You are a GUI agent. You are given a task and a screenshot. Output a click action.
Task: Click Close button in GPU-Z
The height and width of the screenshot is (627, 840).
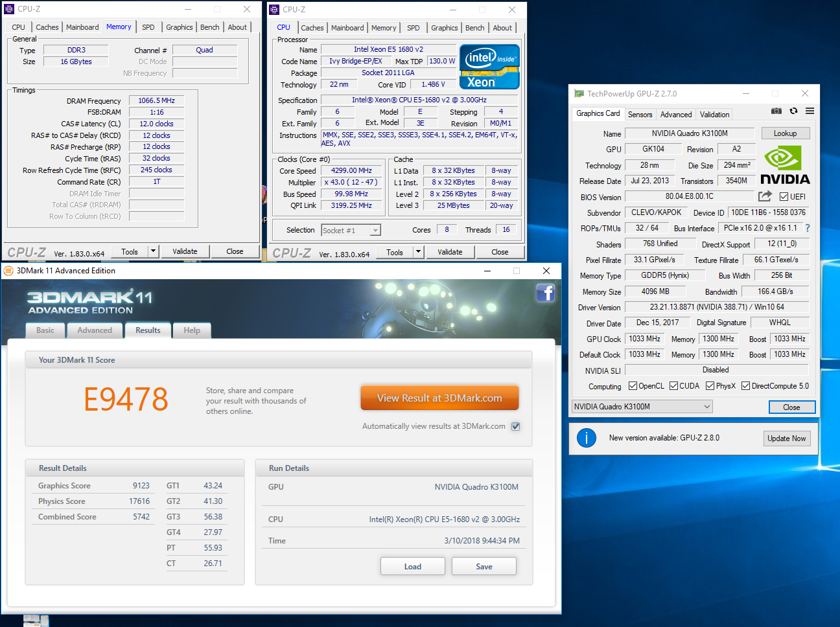click(791, 407)
